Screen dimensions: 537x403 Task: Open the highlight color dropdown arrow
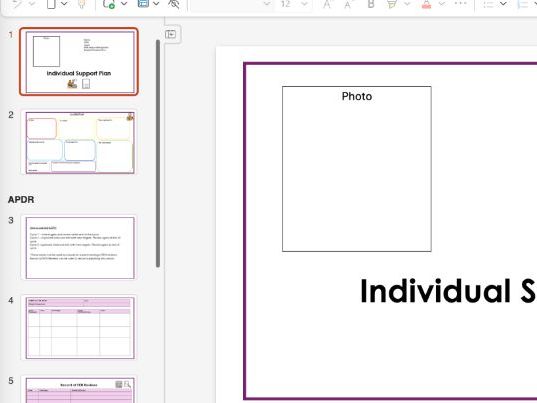click(407, 4)
